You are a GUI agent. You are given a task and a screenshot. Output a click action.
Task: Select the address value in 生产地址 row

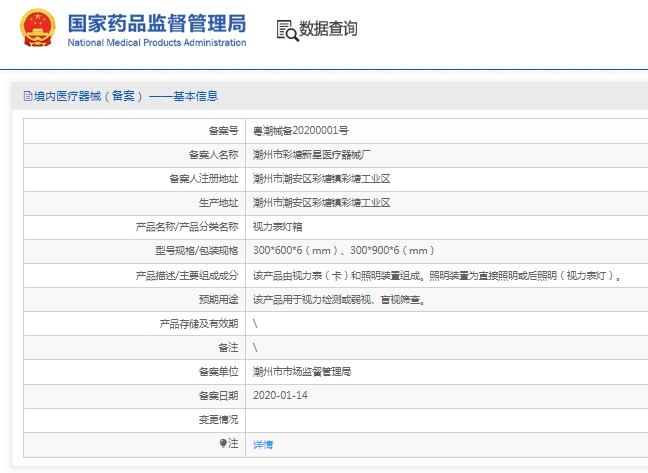point(322,203)
